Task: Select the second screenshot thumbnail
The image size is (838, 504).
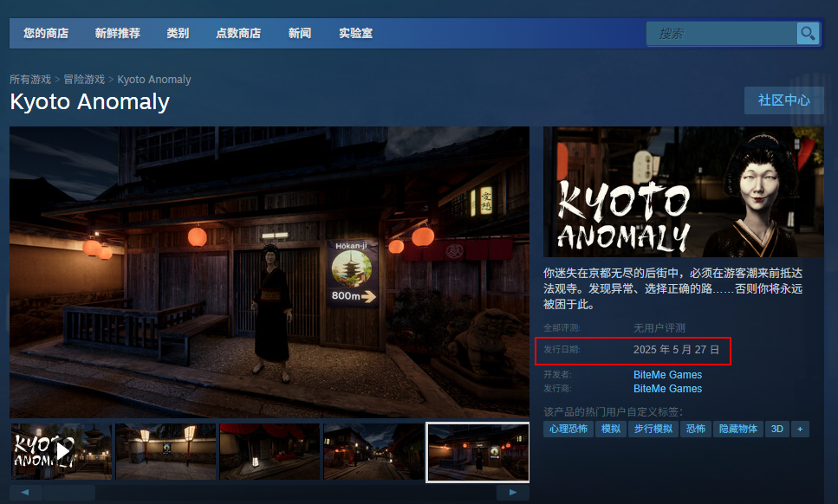Action: click(x=166, y=451)
